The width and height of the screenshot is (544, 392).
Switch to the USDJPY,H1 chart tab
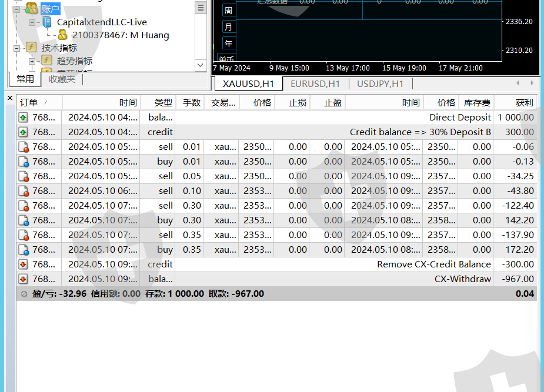[x=380, y=84]
